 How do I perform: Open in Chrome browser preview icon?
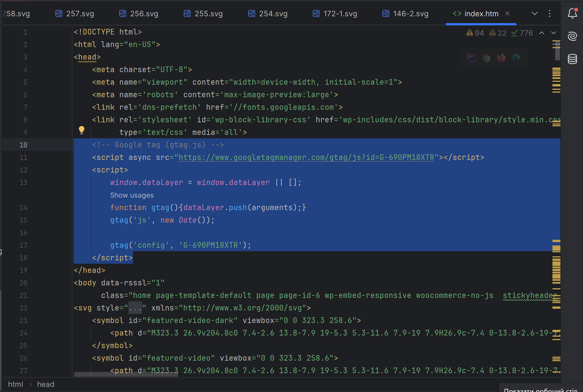[486, 58]
